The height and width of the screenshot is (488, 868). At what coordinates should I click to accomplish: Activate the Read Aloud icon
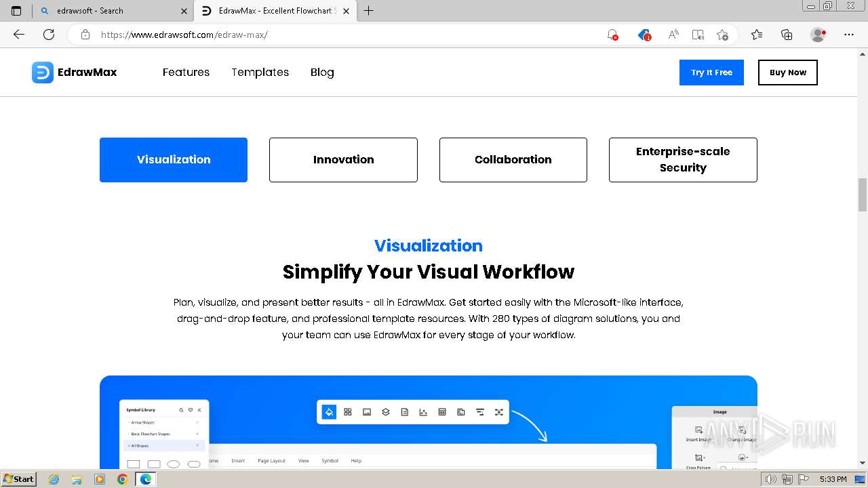click(x=673, y=35)
